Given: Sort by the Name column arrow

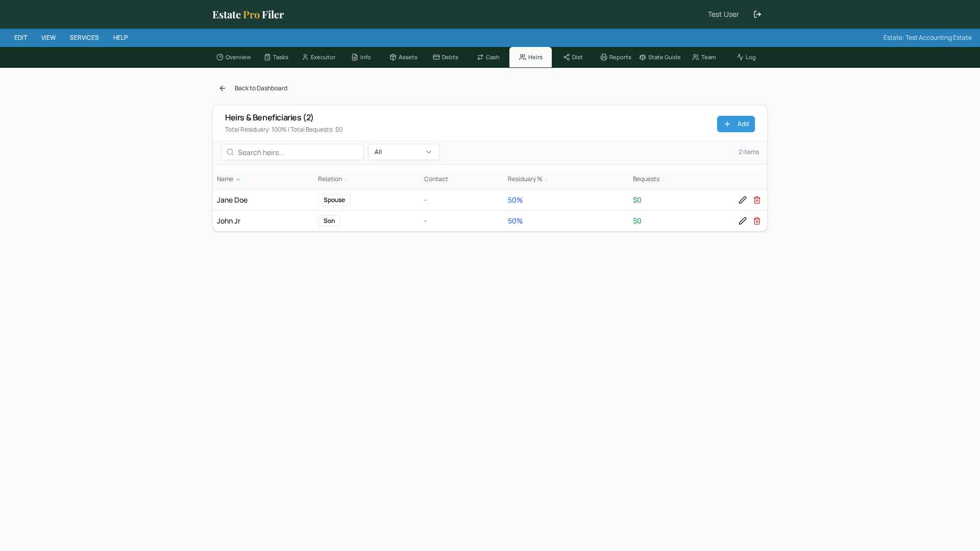Looking at the screenshot, I should point(238,180).
